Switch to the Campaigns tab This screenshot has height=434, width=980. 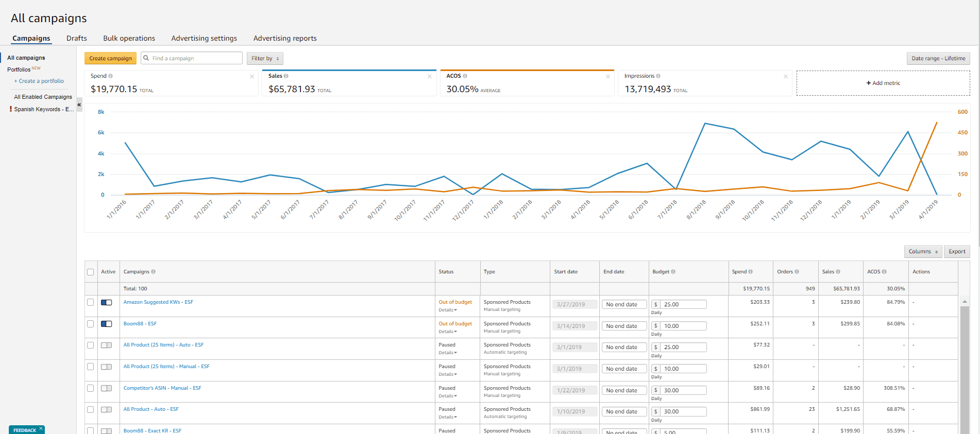click(x=31, y=38)
